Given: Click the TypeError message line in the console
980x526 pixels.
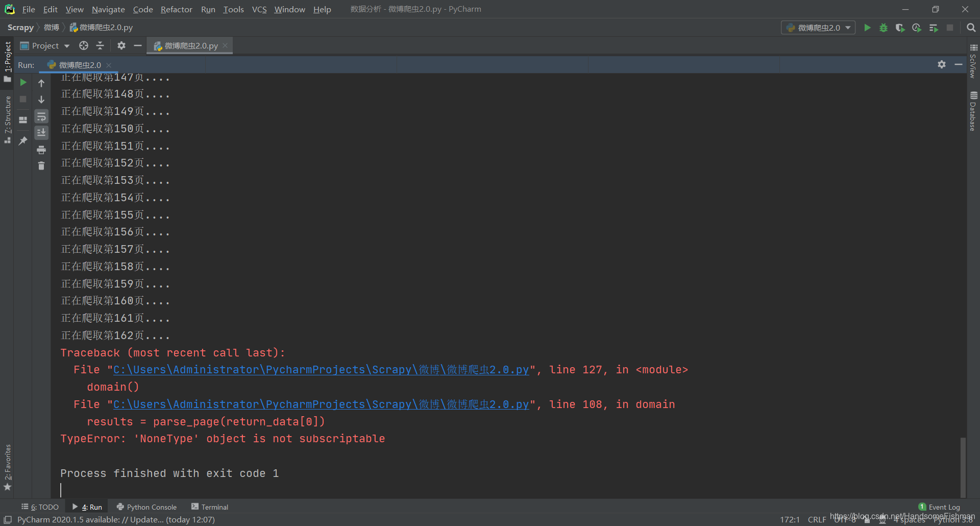Looking at the screenshot, I should (223, 439).
